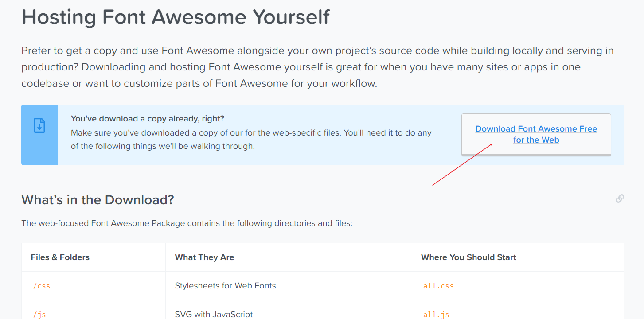Click the file download icon in the blue callout
This screenshot has height=319, width=644.
click(x=39, y=125)
